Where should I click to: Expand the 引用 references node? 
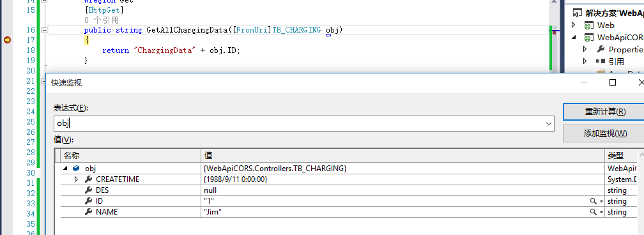(x=585, y=61)
